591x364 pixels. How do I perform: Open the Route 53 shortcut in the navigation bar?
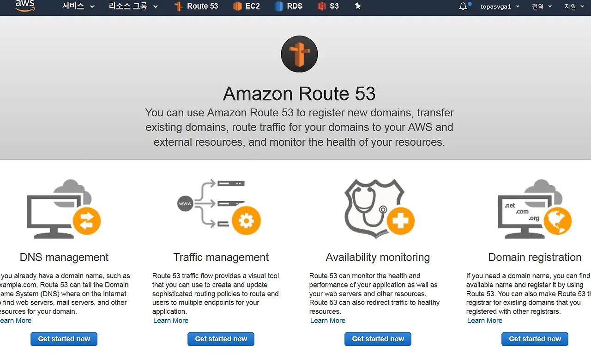click(196, 6)
